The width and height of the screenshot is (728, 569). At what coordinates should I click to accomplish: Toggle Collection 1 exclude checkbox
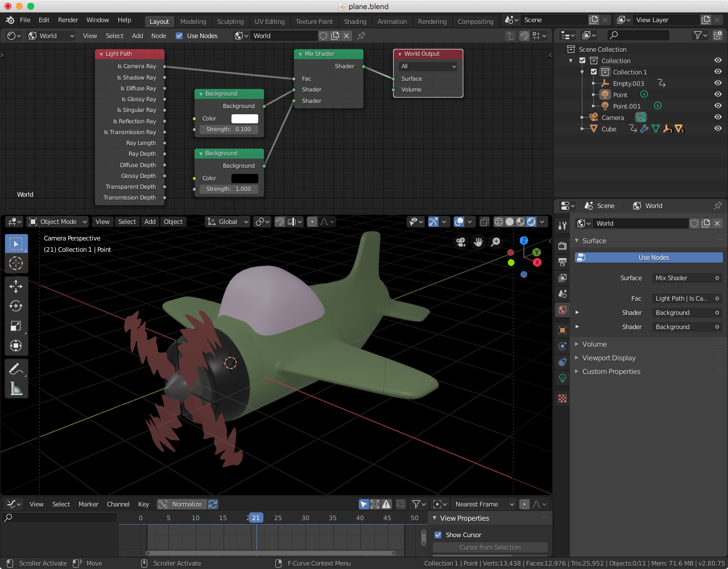pyautogui.click(x=594, y=72)
